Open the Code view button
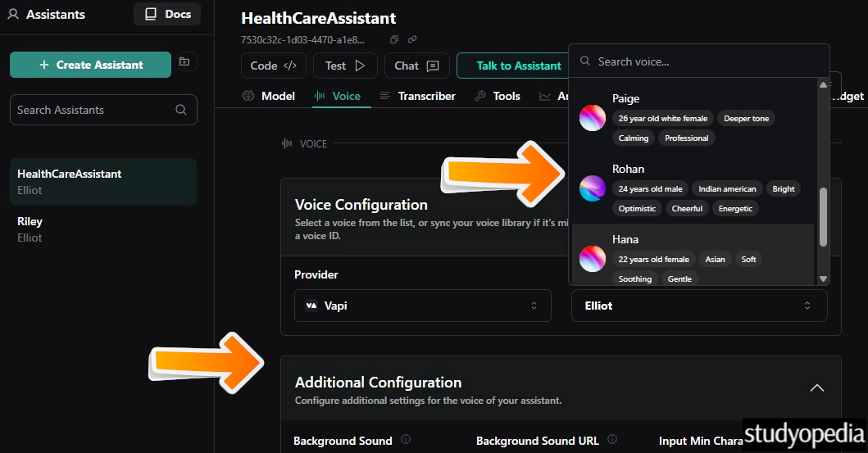 coord(274,66)
